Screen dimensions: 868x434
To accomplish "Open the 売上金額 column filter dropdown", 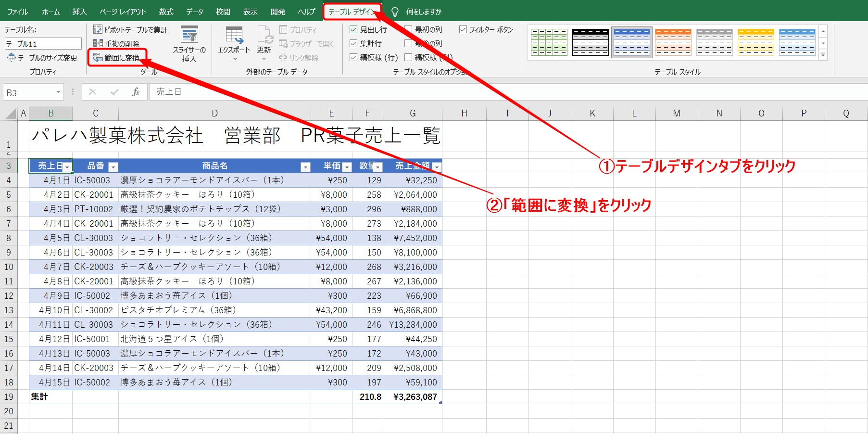I will pos(437,167).
